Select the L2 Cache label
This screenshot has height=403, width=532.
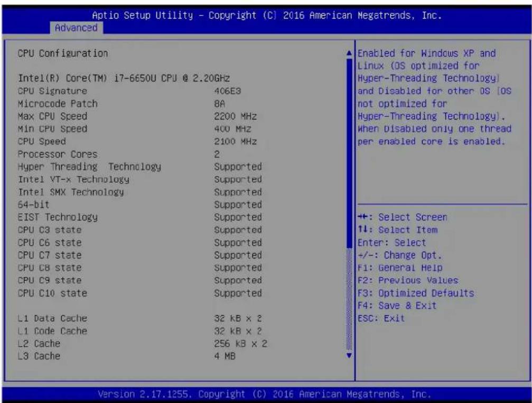pyautogui.click(x=39, y=344)
